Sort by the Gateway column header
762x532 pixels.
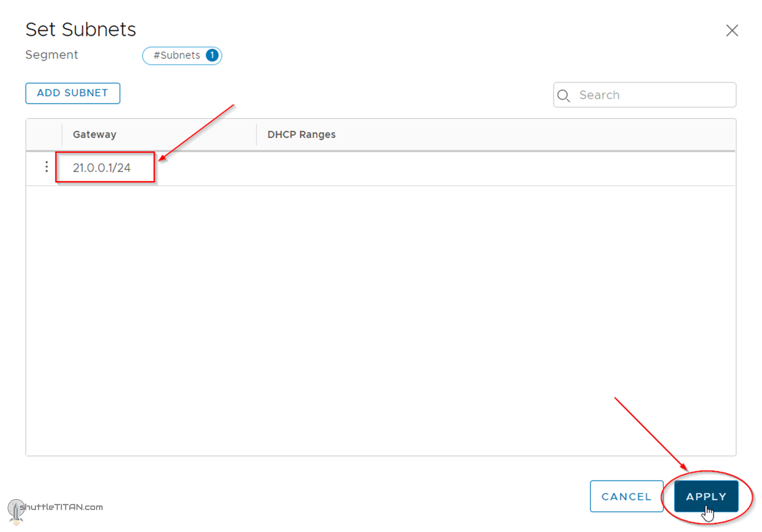[x=95, y=135]
